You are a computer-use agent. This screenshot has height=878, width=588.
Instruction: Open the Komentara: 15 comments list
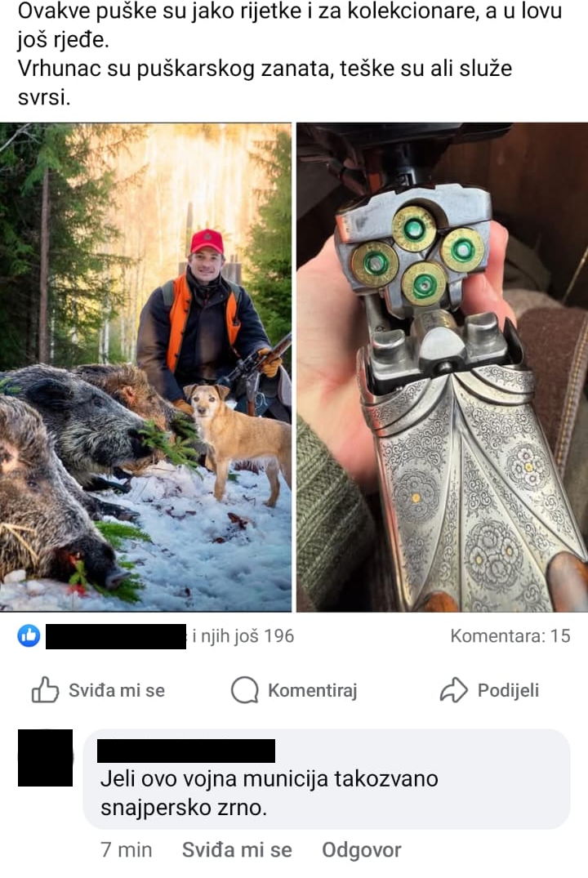coord(510,636)
